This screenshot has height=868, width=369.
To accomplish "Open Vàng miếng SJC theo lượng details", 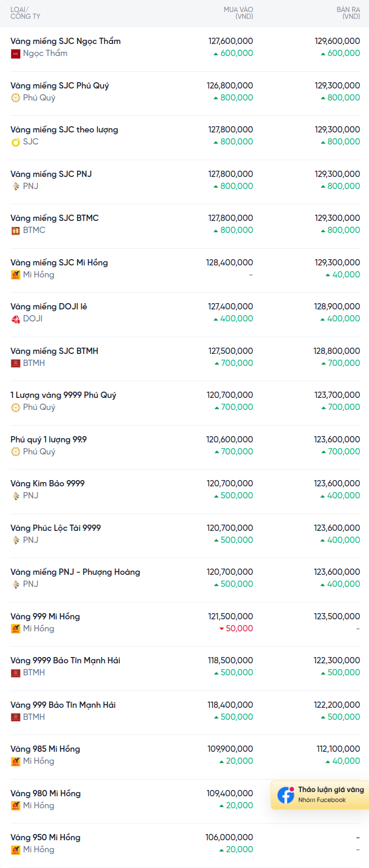I will (64, 130).
